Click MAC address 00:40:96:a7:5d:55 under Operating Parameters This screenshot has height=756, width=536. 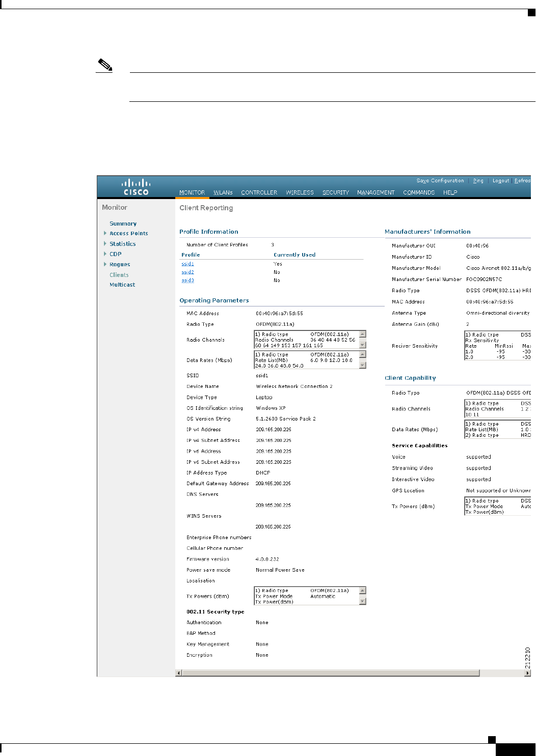tap(279, 314)
